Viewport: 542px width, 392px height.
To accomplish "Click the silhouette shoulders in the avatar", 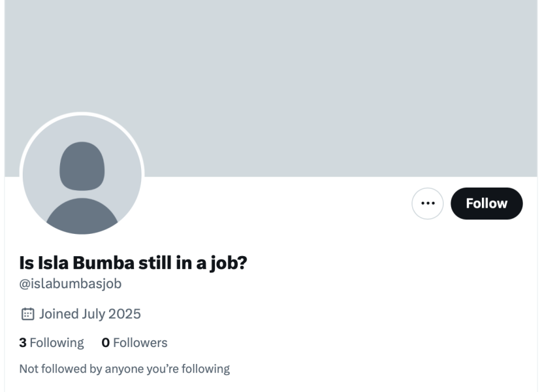I will [x=82, y=216].
